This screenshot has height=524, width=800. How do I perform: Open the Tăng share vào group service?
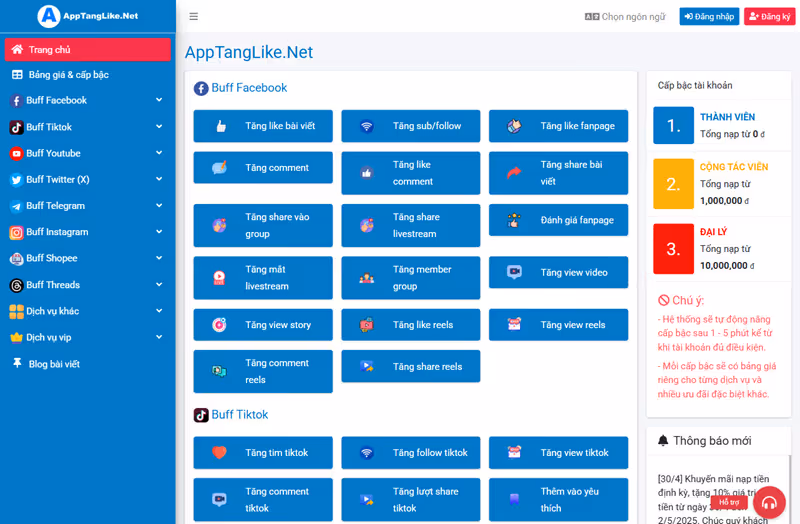coord(263,226)
